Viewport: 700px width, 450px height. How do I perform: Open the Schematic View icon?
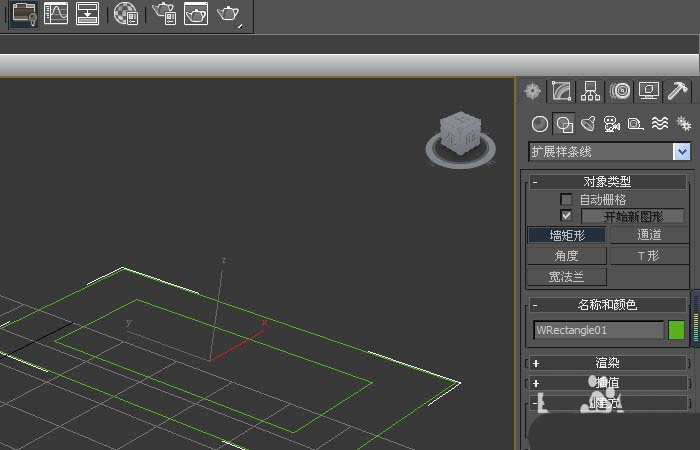[88, 13]
